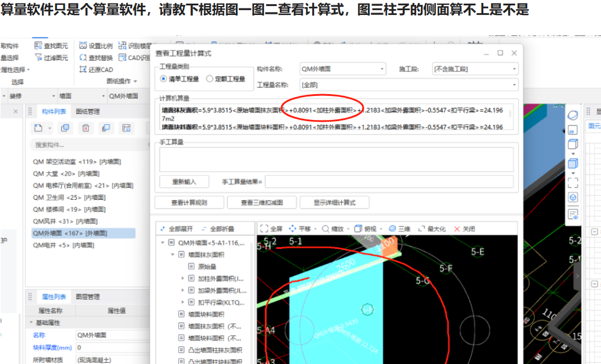This screenshot has height=364, width=601.
Task: Select 凸出墙面柱抹灰面积 in calculation tree
Action: 215,350
